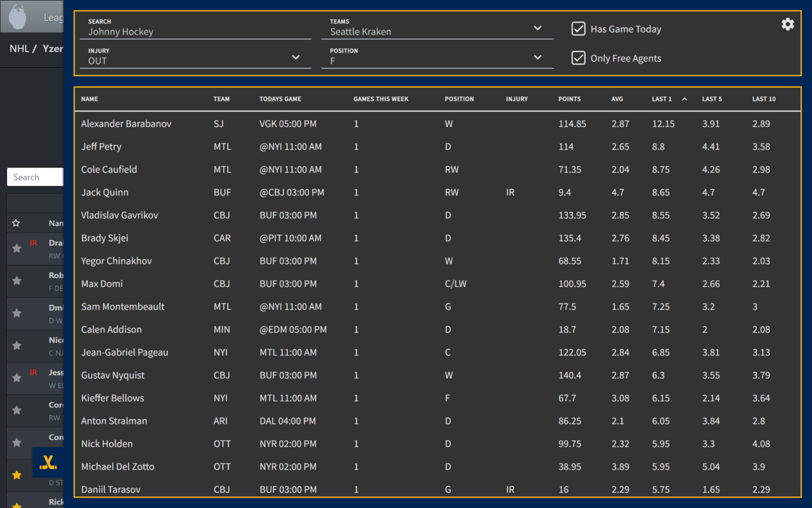This screenshot has width=812, height=508.
Task: Sort by AVG column header
Action: click(x=617, y=99)
